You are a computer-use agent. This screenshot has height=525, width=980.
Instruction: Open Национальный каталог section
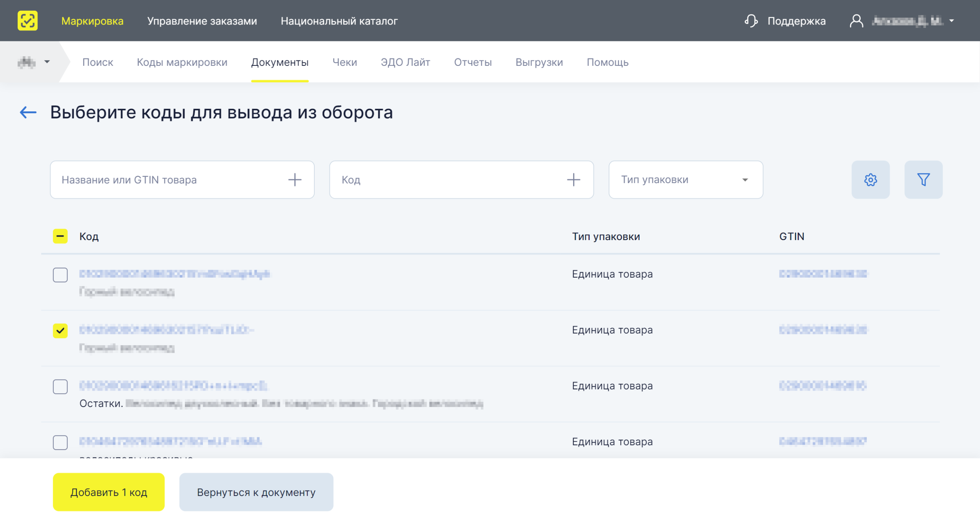339,21
